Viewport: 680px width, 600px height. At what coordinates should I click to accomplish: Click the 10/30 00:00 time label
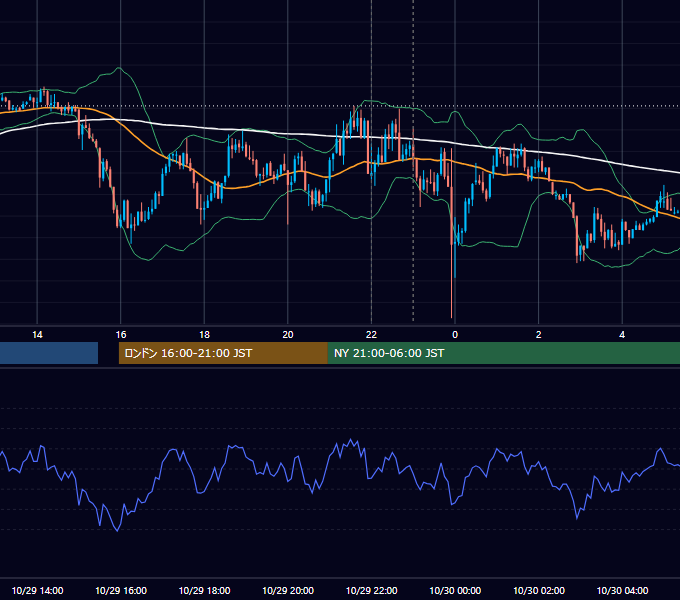point(455,590)
